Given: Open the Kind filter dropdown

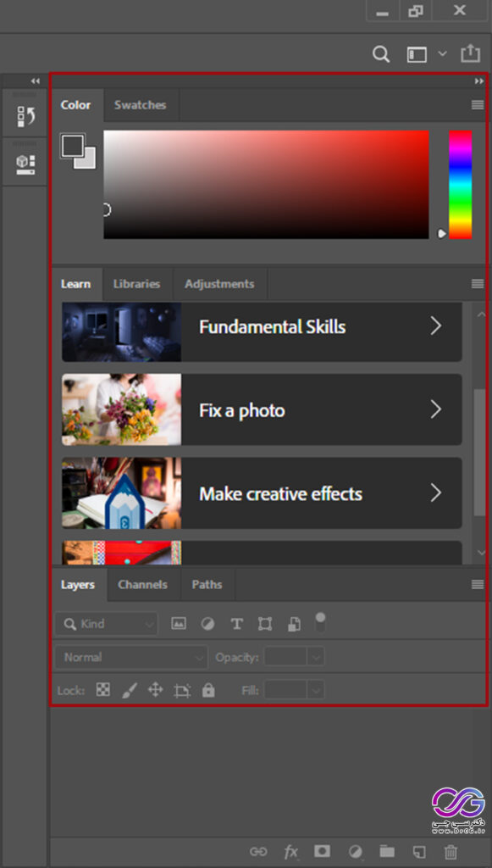Looking at the screenshot, I should (x=106, y=624).
